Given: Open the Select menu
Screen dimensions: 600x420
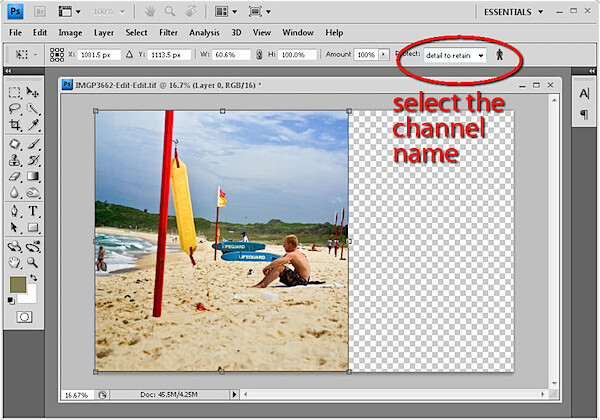Looking at the screenshot, I should [x=137, y=33].
